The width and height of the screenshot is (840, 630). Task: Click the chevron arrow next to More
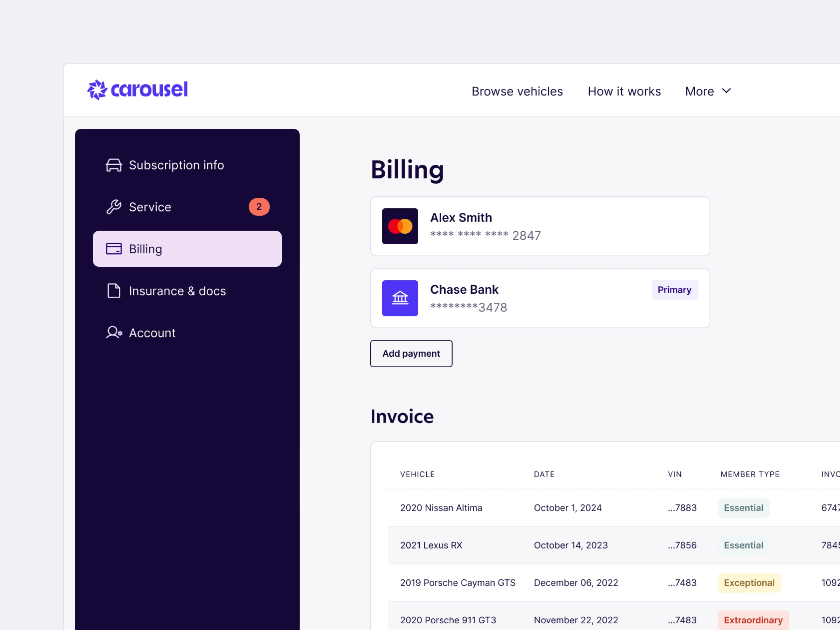pos(726,91)
